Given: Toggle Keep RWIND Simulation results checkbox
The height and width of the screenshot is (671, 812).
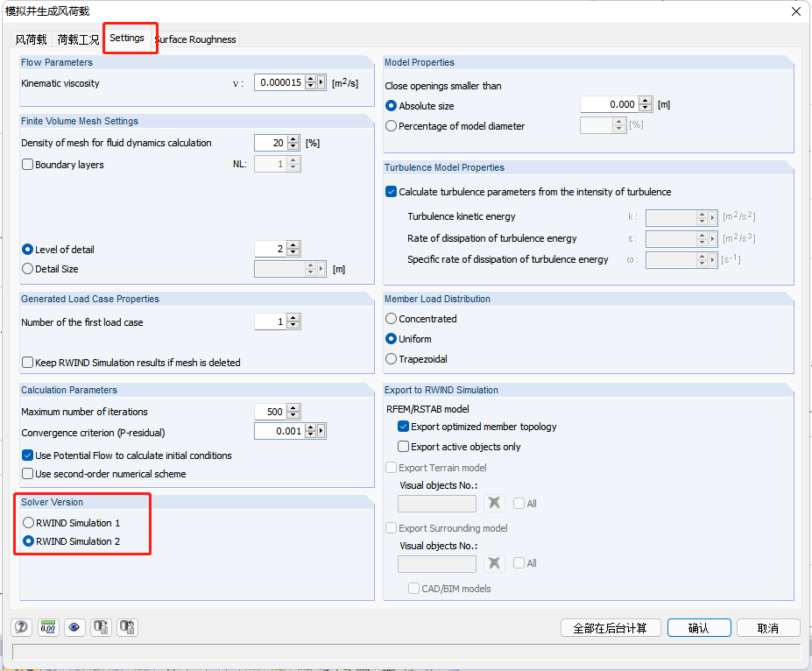Looking at the screenshot, I should pyautogui.click(x=27, y=363).
